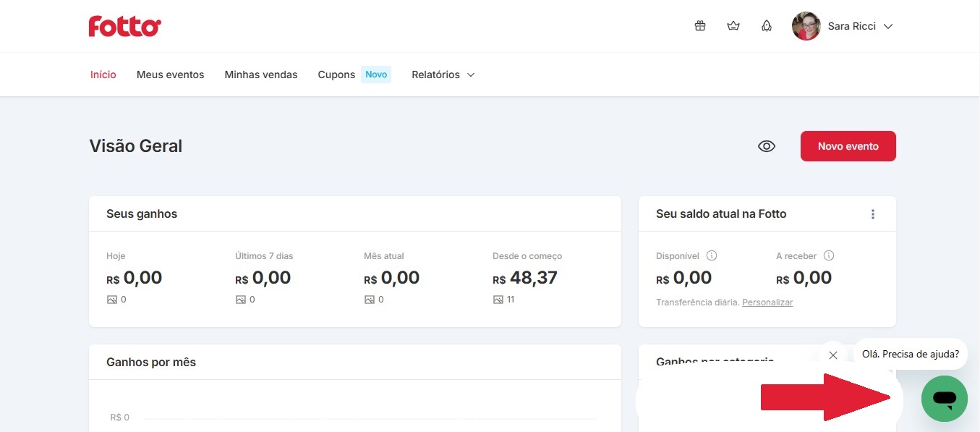This screenshot has width=980, height=432.
Task: Go to Meus eventos tab
Action: click(170, 75)
